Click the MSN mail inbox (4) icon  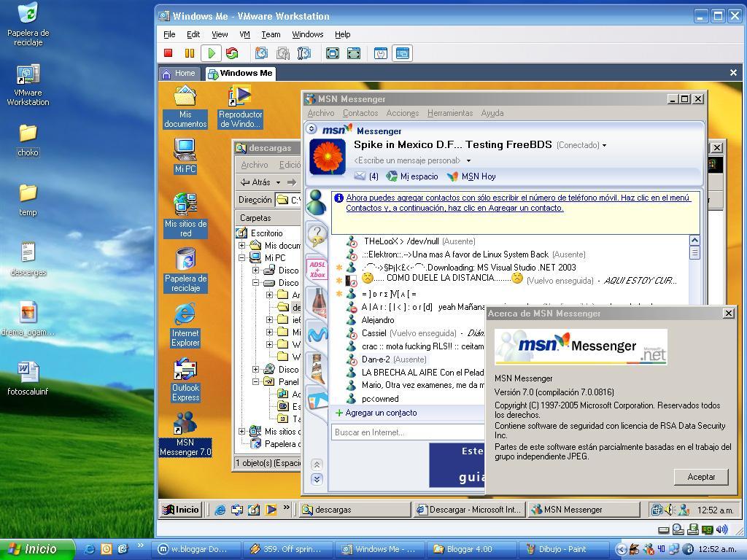(366, 176)
